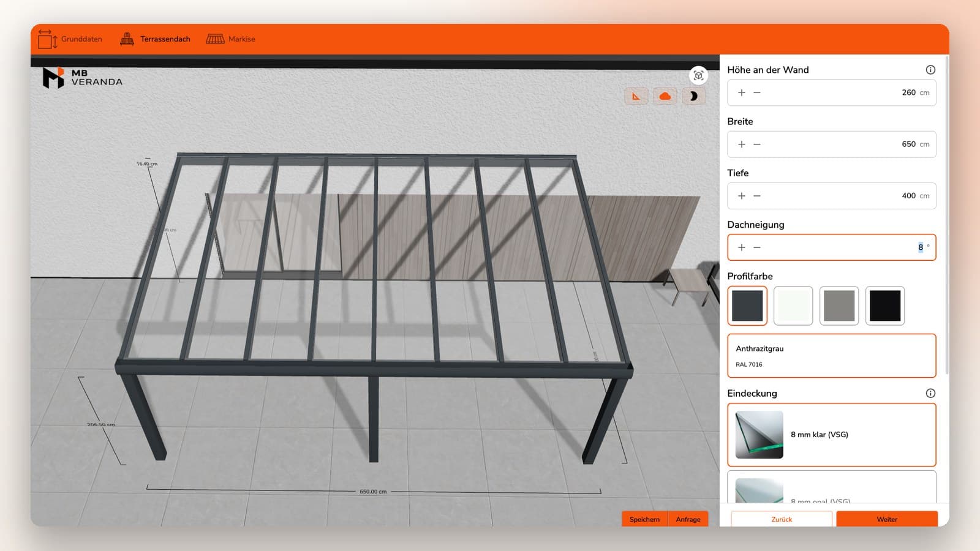Click the 16.40 cm dimension label

pyautogui.click(x=147, y=164)
